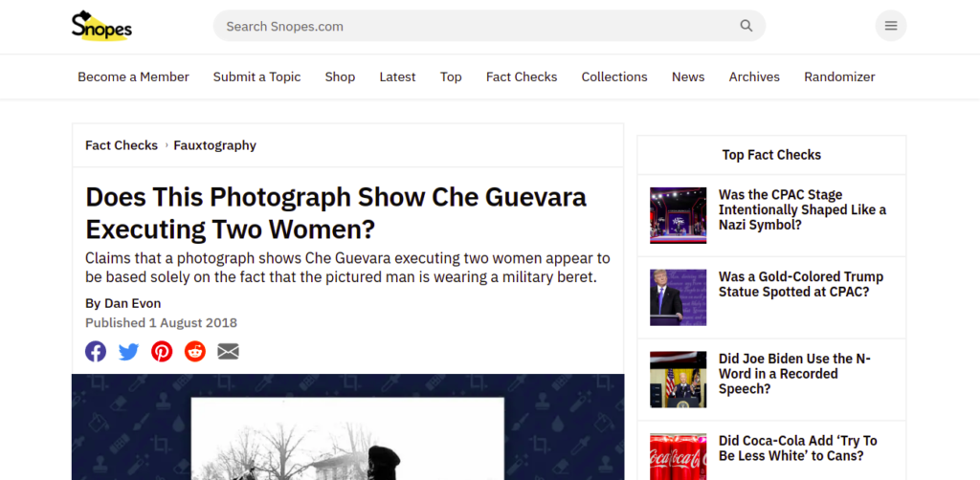
Task: Click the black-and-white article photograph
Action: [347, 438]
